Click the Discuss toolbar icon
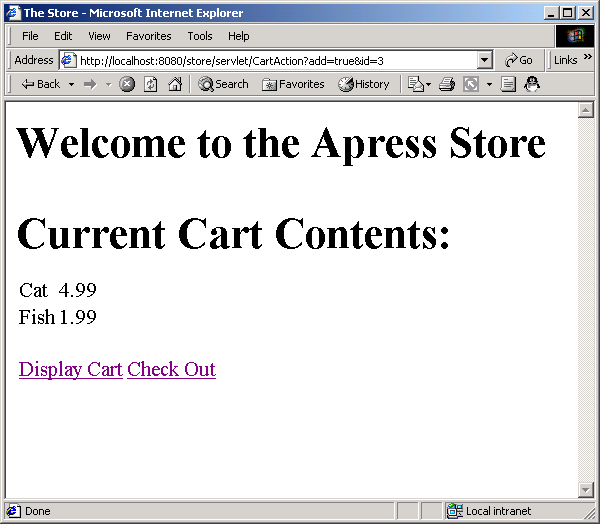 click(x=508, y=84)
